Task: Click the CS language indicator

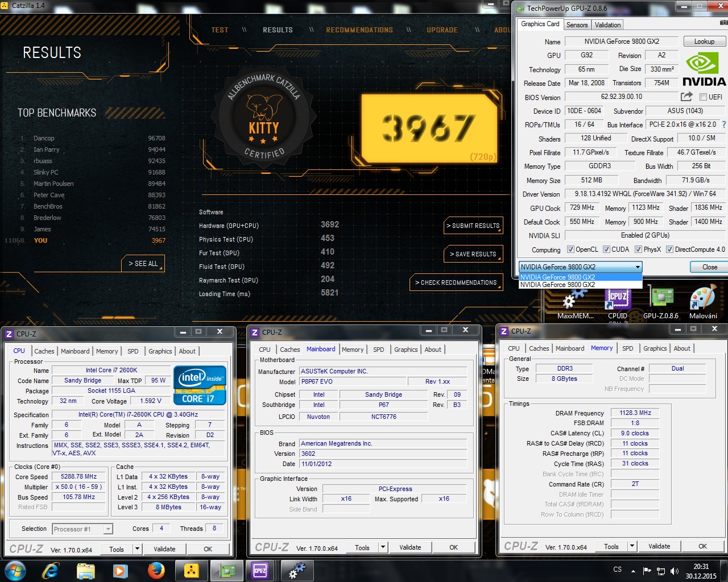Action: (x=618, y=569)
